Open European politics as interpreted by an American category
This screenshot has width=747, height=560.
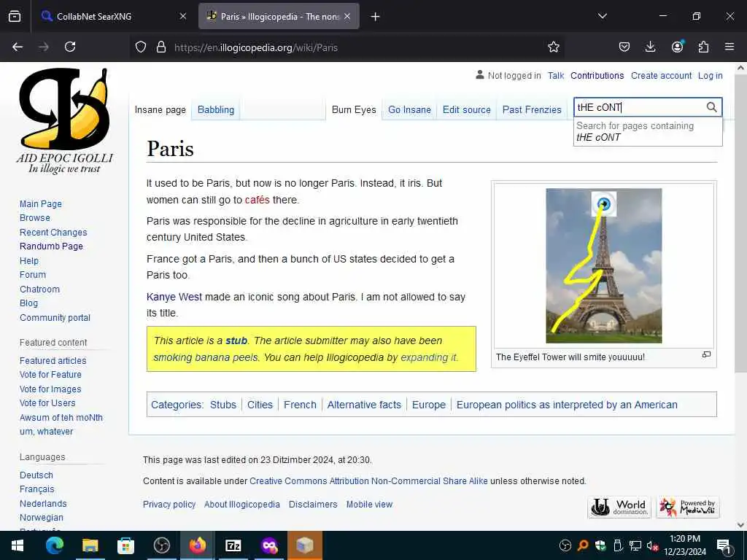(567, 405)
